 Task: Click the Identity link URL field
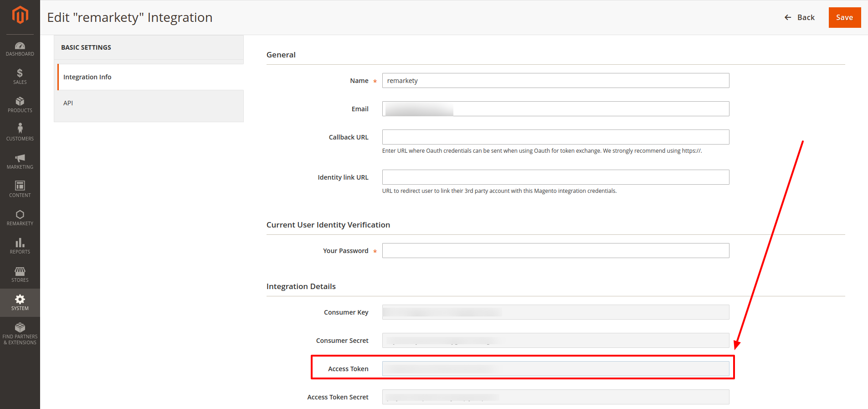[x=555, y=177]
